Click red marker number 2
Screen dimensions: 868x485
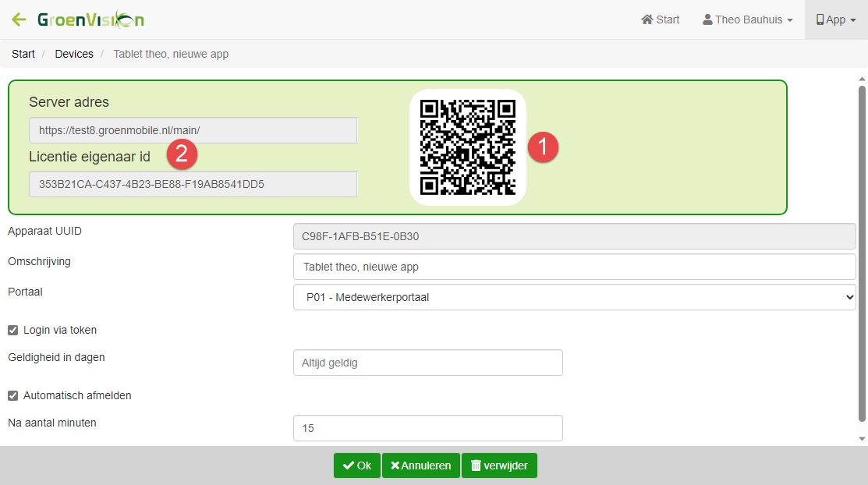pyautogui.click(x=182, y=154)
